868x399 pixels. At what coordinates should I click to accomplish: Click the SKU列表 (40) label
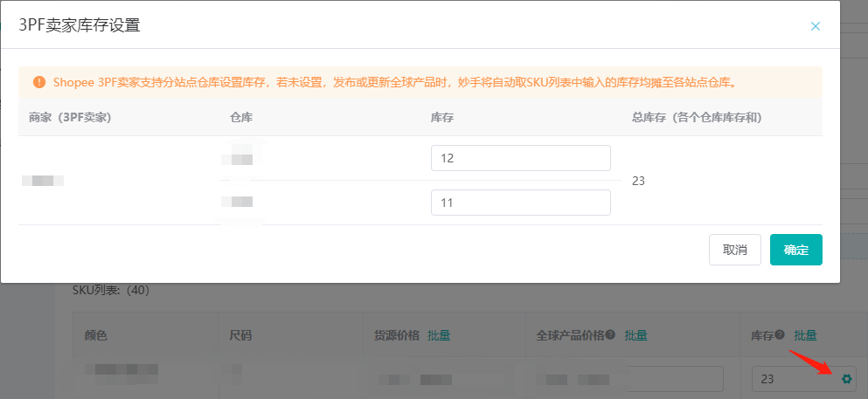(x=111, y=290)
